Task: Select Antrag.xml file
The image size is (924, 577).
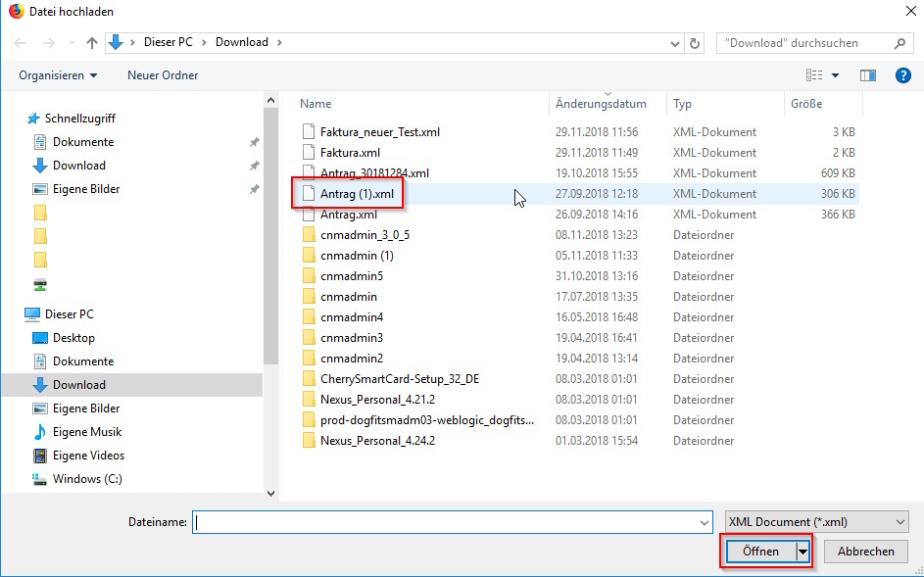Action: point(349,215)
